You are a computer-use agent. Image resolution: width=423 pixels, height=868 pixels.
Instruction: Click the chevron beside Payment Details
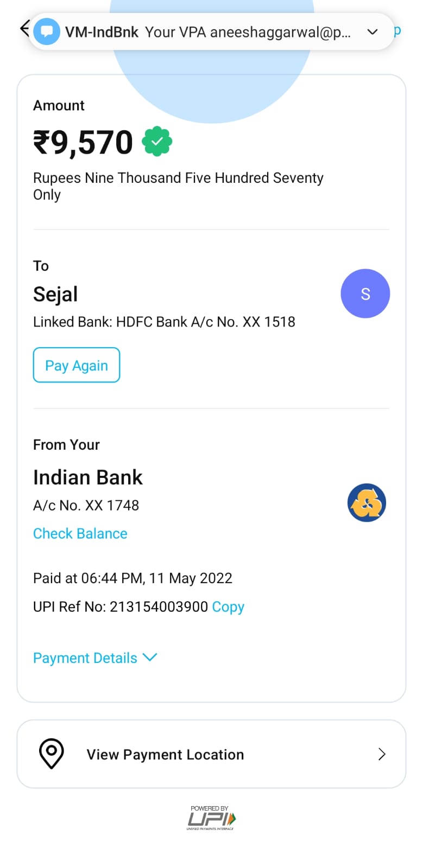pos(150,658)
